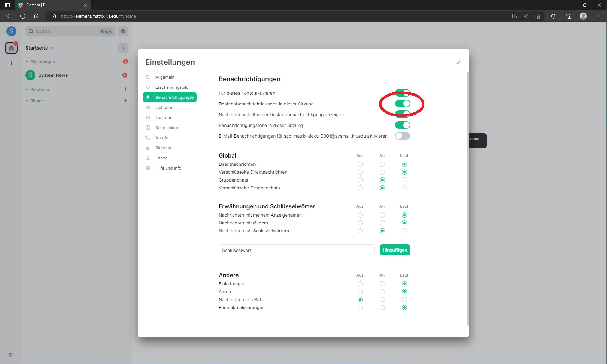Select the Labor flask settings icon
The width and height of the screenshot is (607, 364).
click(x=148, y=158)
